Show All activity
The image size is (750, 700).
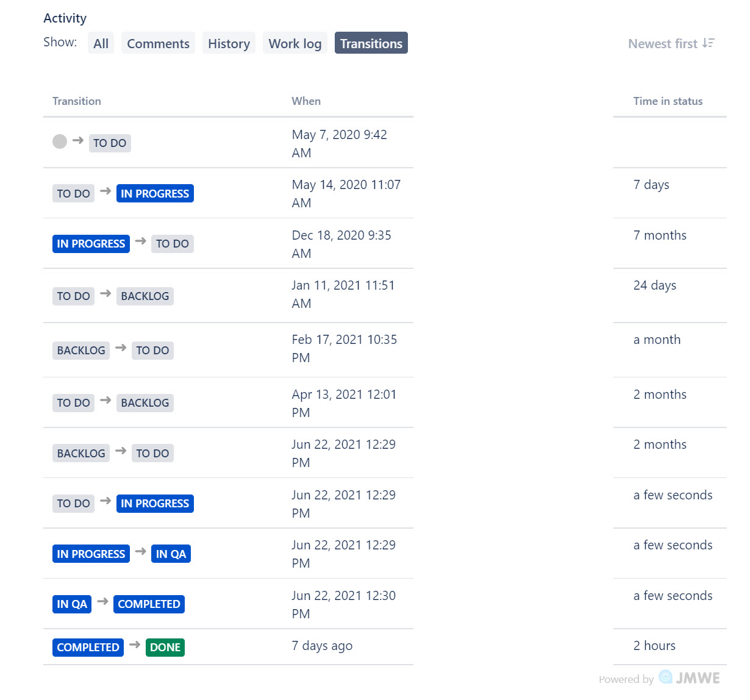tap(101, 43)
